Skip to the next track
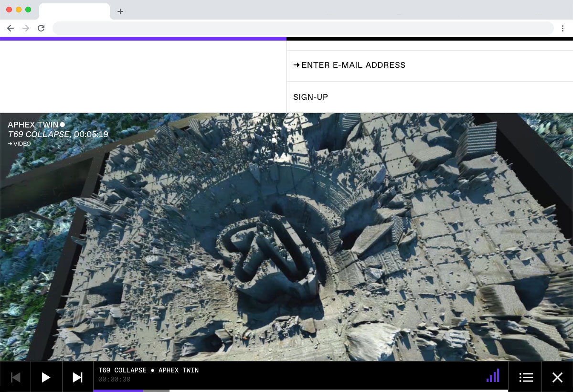573x392 pixels. pos(77,377)
